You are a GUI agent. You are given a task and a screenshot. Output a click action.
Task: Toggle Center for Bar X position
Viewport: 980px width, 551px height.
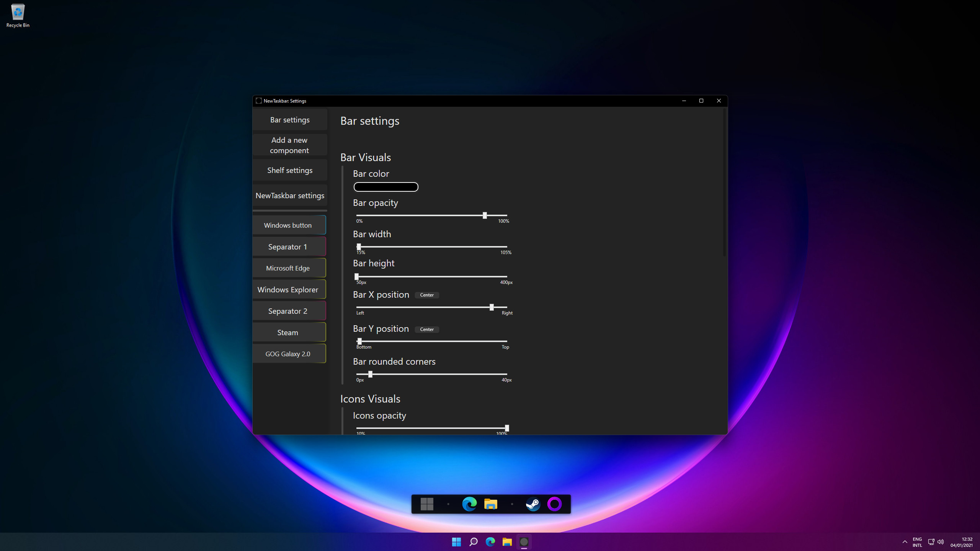(426, 295)
